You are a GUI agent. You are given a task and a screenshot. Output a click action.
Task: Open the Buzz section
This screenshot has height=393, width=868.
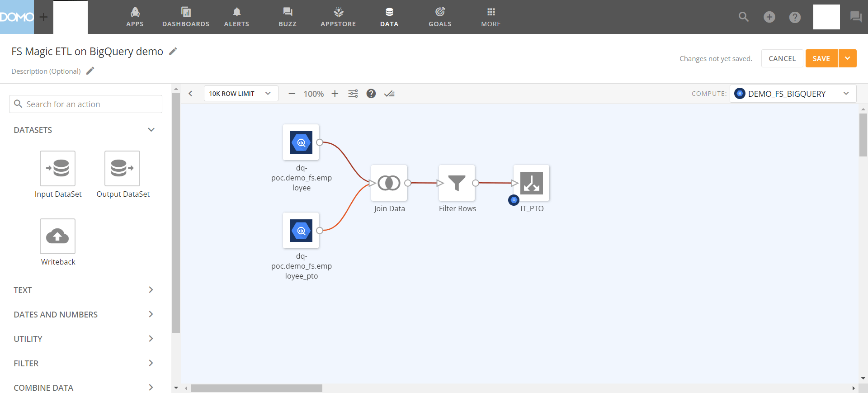288,17
